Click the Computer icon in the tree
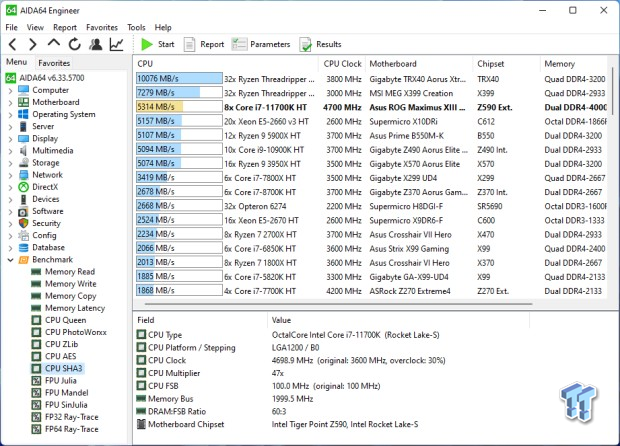 (x=24, y=90)
